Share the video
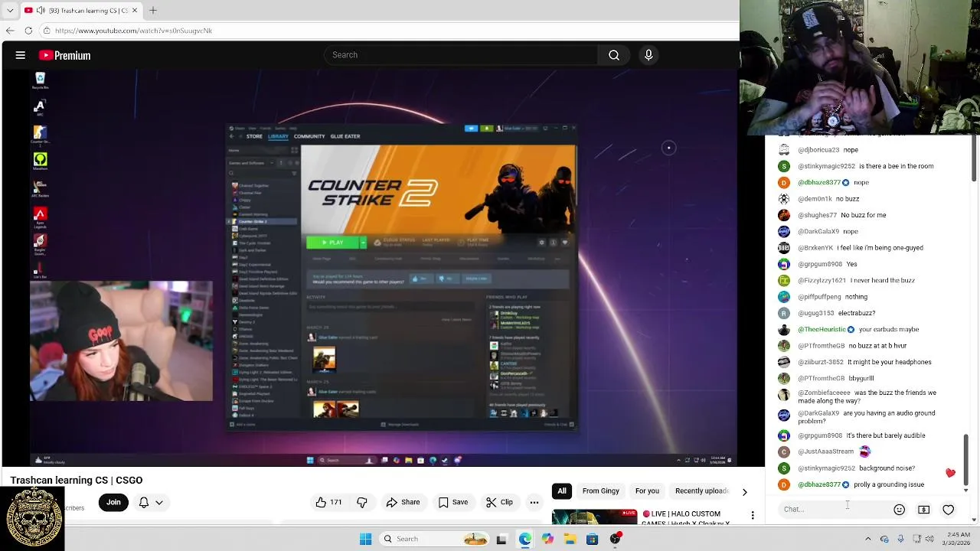Screen dimensions: 980x551 403,502
